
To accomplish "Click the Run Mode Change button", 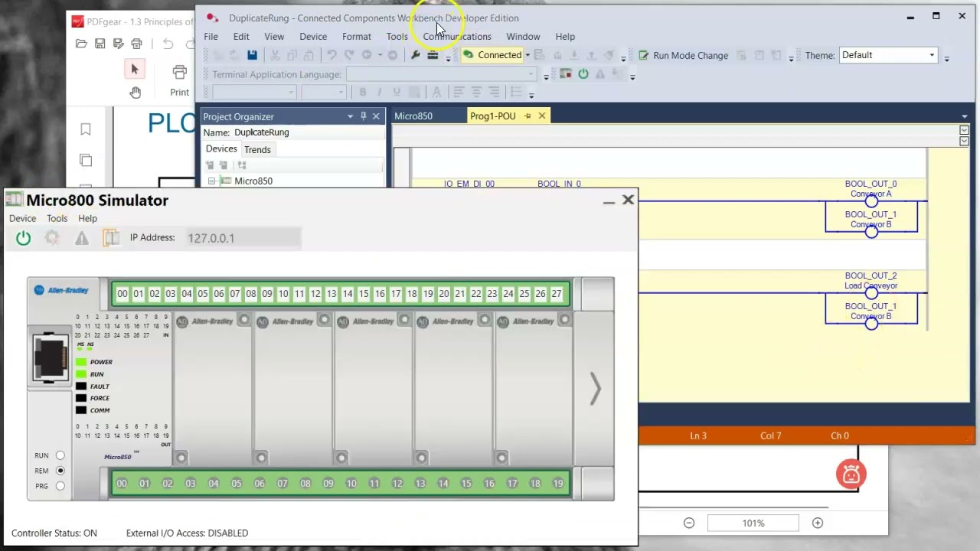I will pos(683,55).
